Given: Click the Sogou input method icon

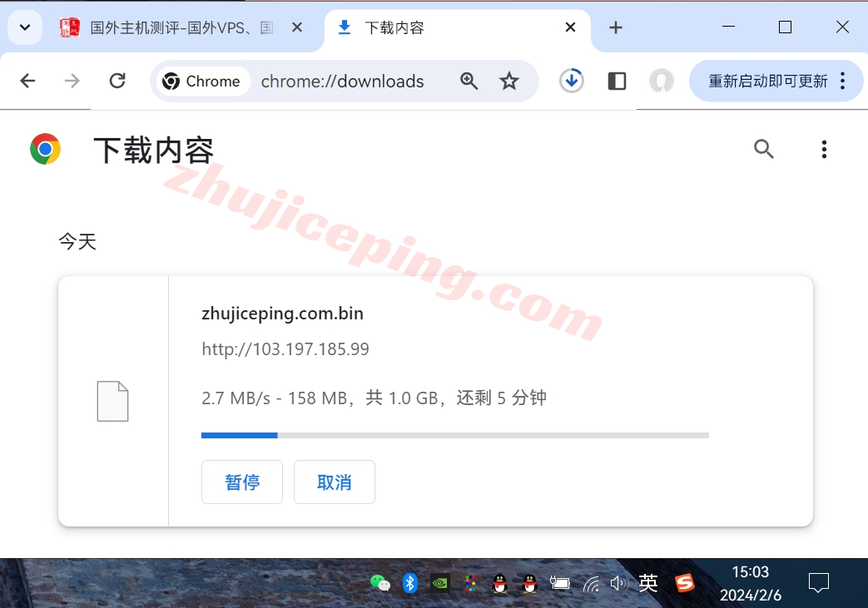Looking at the screenshot, I should pos(684,583).
